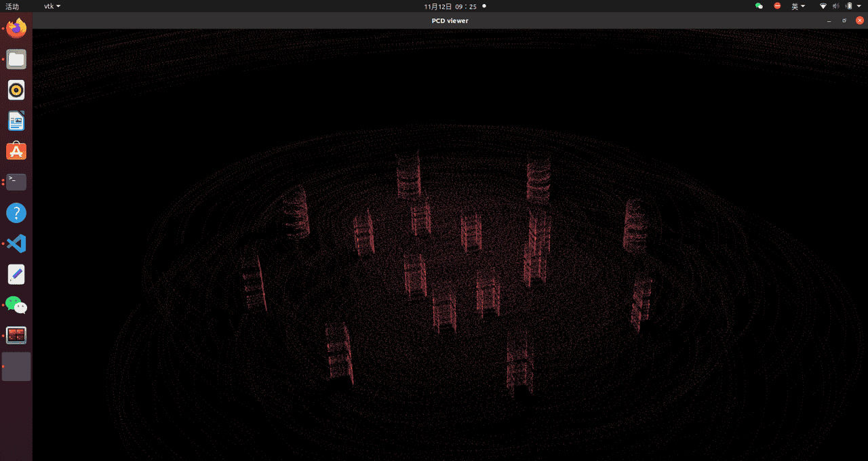Open LibreOffice Writer from the dock
Viewport: 868px width, 461px height.
click(16, 121)
